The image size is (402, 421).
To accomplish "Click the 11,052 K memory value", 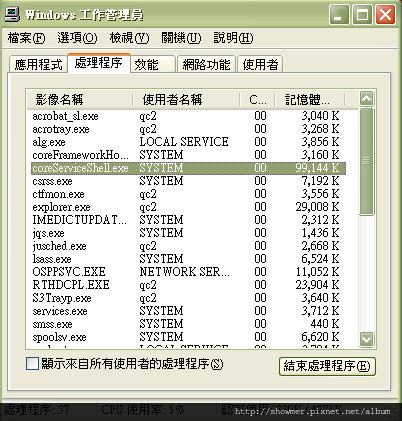I will tap(317, 272).
